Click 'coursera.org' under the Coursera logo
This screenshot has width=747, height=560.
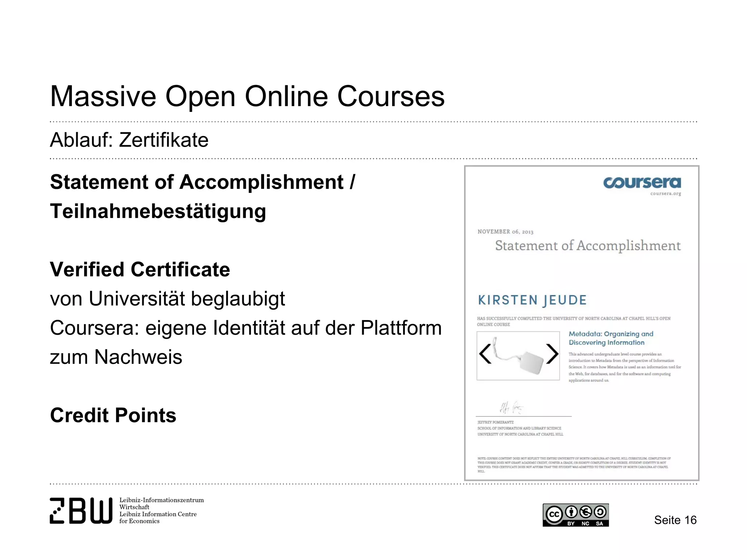click(666, 194)
